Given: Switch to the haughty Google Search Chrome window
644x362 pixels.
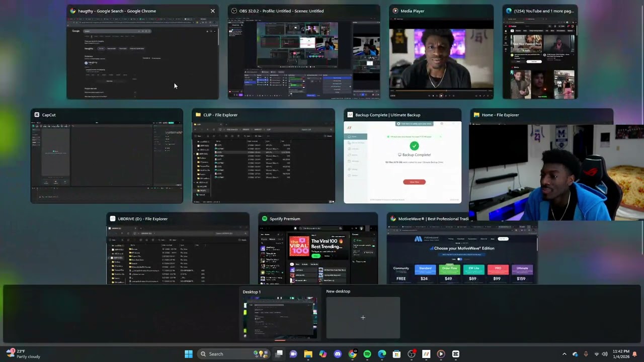Looking at the screenshot, I should [143, 52].
